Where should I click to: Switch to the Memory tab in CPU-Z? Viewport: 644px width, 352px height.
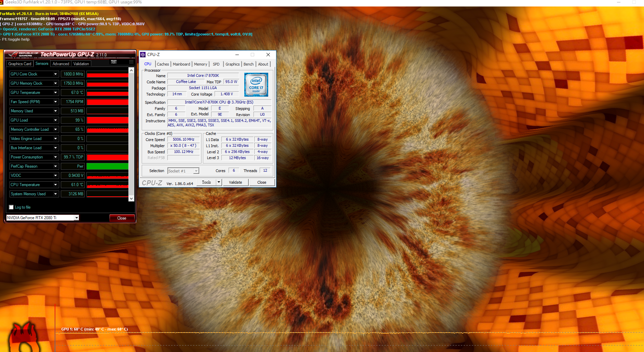(201, 64)
